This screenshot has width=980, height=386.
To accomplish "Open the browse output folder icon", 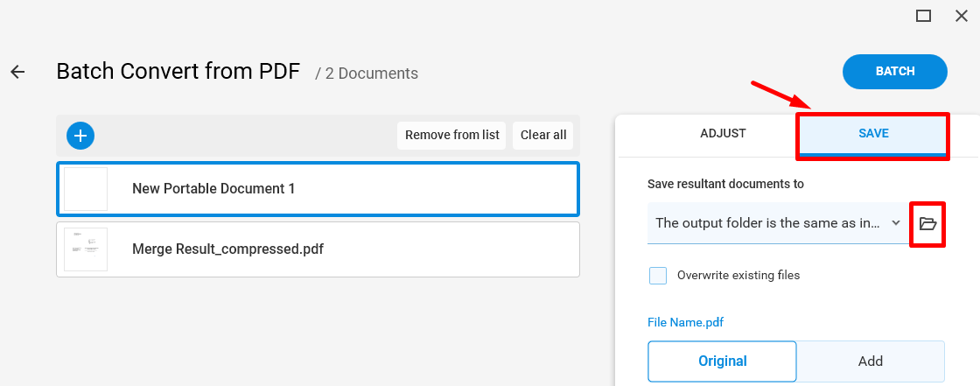I will click(x=928, y=223).
